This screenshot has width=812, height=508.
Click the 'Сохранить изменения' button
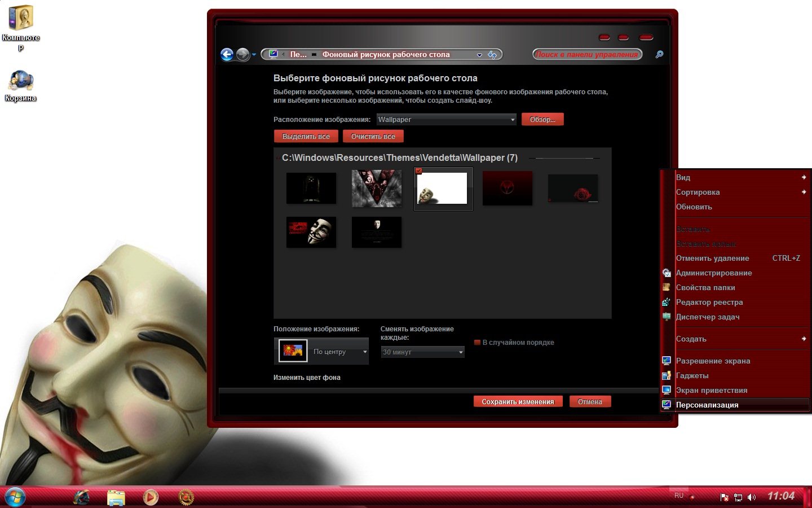point(518,402)
